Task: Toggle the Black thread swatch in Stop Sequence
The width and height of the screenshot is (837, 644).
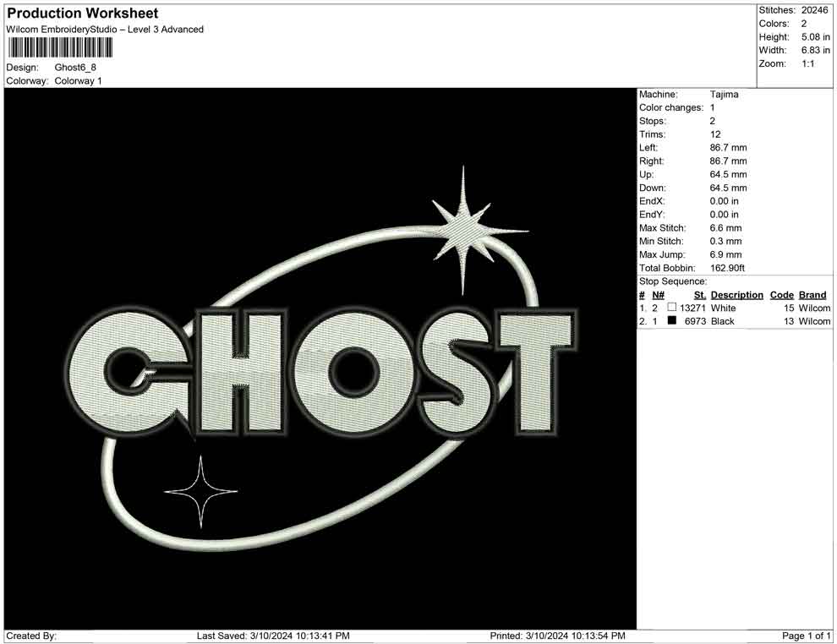Action: pos(673,321)
